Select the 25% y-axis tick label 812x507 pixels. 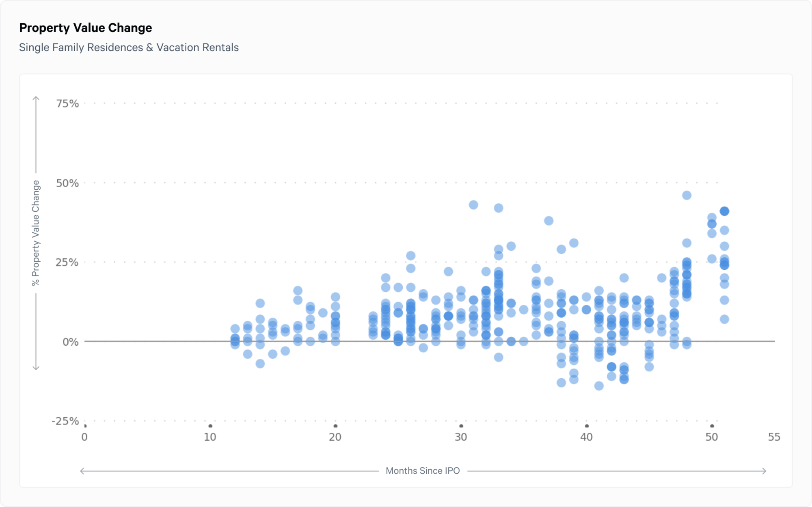67,262
